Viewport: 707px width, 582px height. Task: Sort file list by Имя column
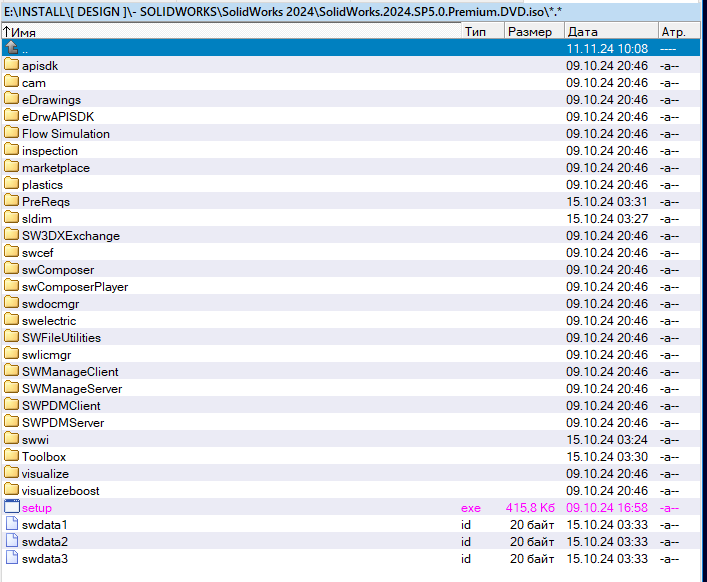(232, 32)
